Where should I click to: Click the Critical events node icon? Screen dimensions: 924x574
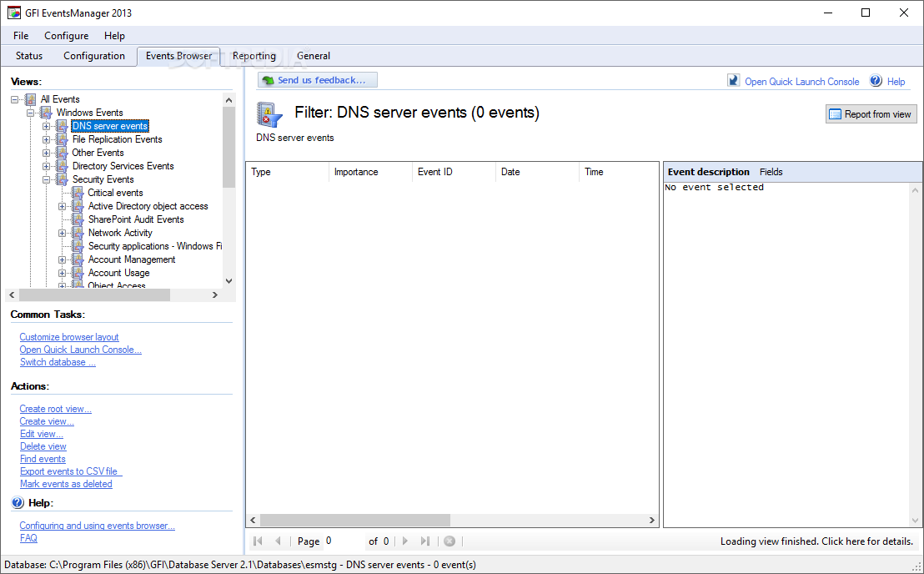[78, 193]
